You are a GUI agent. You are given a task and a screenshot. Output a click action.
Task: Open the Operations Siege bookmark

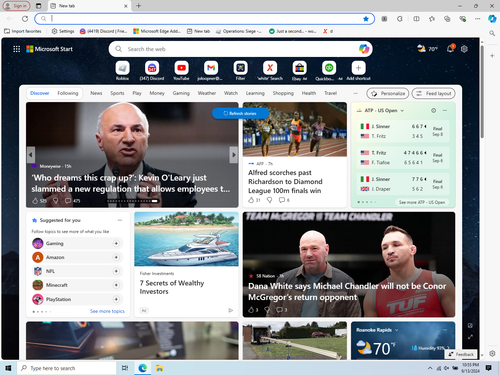pyautogui.click(x=239, y=31)
